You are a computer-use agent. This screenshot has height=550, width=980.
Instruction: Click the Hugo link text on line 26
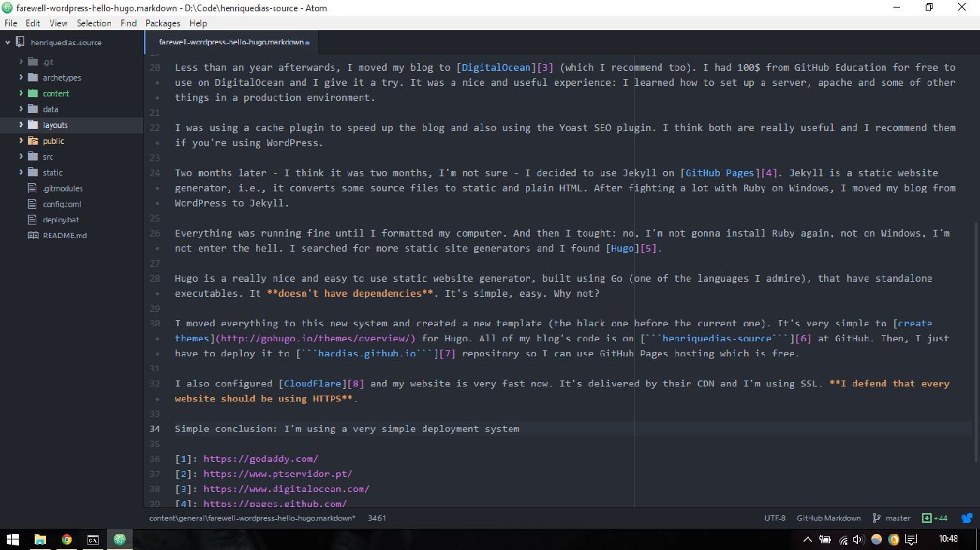coord(623,248)
